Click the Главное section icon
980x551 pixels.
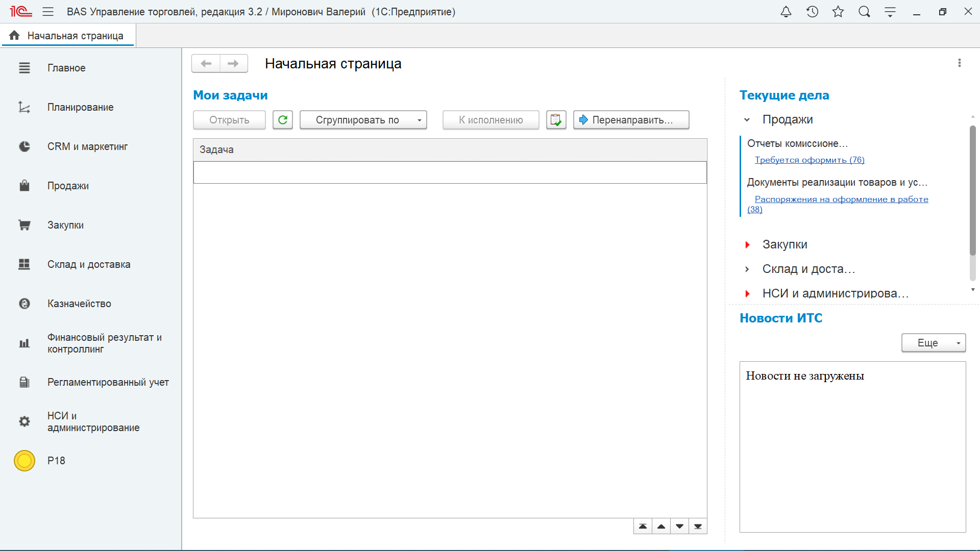click(x=24, y=68)
